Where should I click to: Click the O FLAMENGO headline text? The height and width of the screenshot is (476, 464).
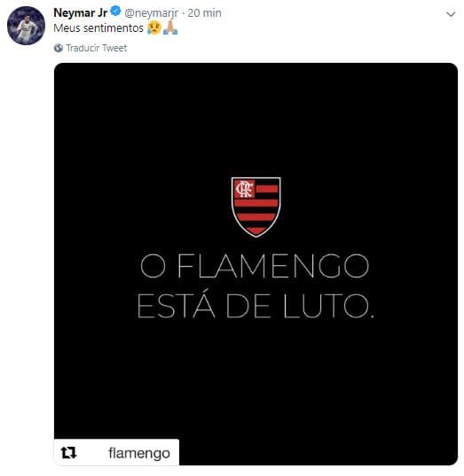pyautogui.click(x=255, y=266)
